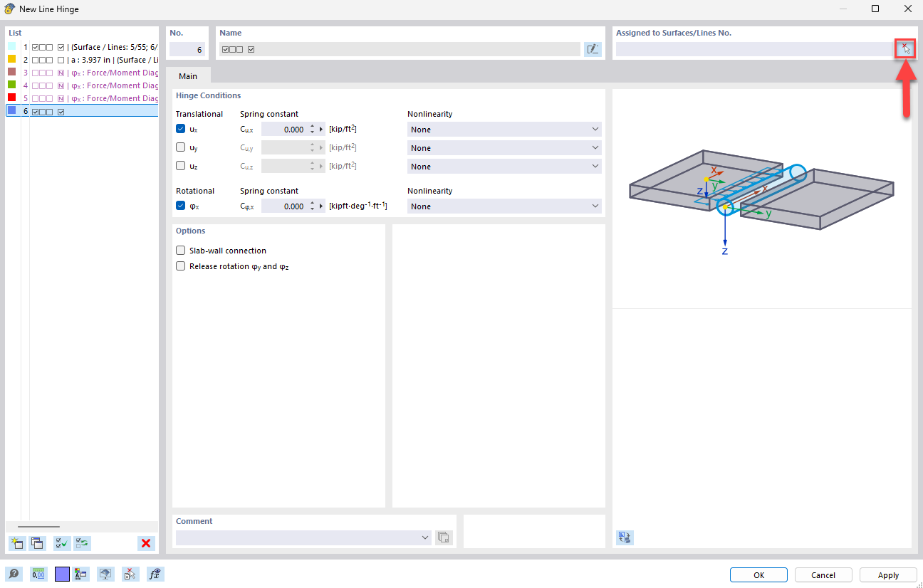Expand the Comment dropdown
923x588 pixels.
[424, 537]
